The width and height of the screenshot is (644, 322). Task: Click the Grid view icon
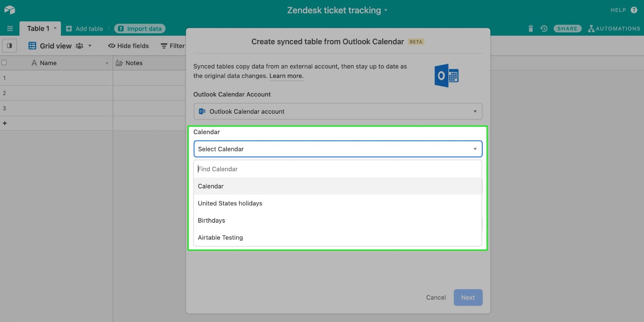tap(32, 46)
